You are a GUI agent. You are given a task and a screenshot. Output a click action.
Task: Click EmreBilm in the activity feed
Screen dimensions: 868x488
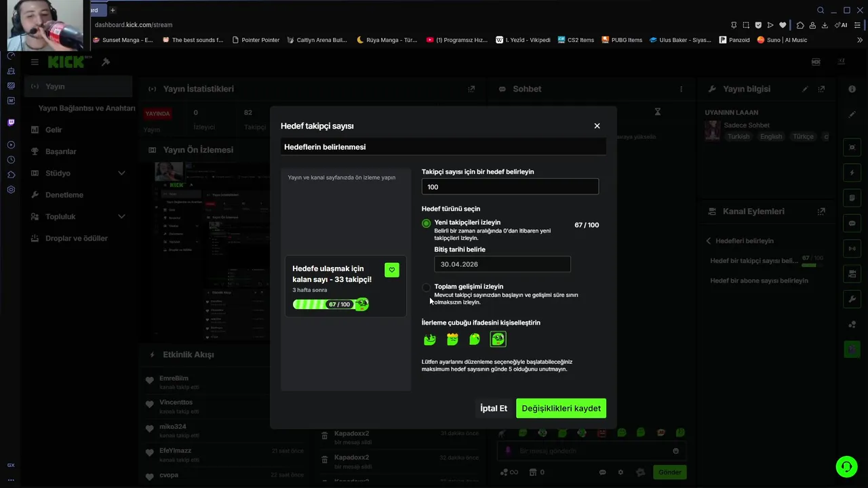pos(174,378)
